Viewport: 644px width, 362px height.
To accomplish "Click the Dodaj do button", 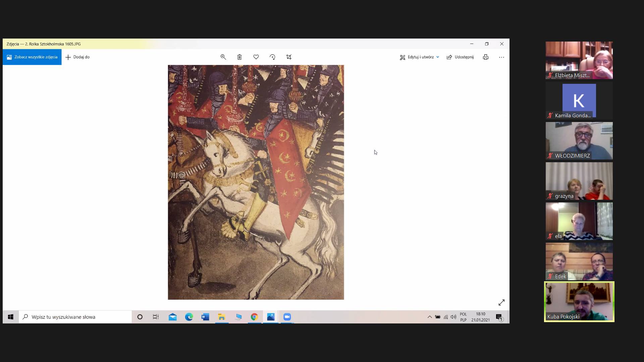I will point(77,57).
